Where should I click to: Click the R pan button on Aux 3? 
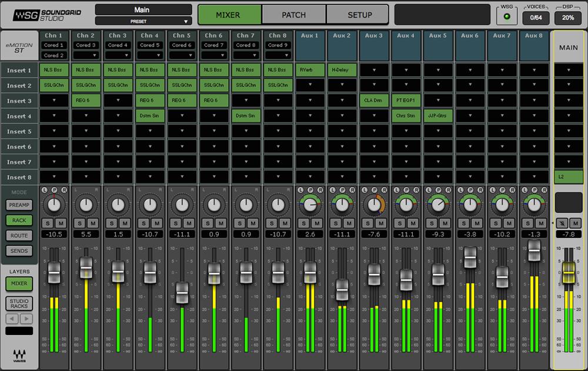coord(383,190)
